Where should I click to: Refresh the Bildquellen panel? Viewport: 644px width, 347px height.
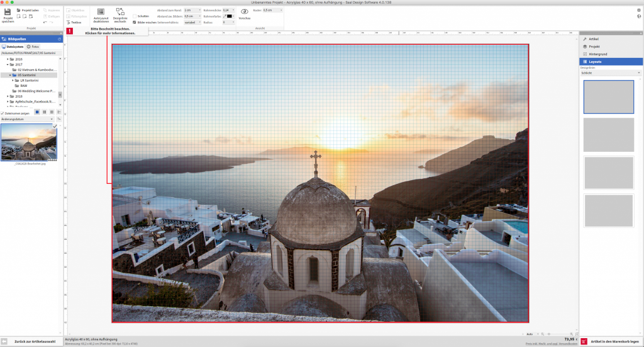tap(60, 39)
